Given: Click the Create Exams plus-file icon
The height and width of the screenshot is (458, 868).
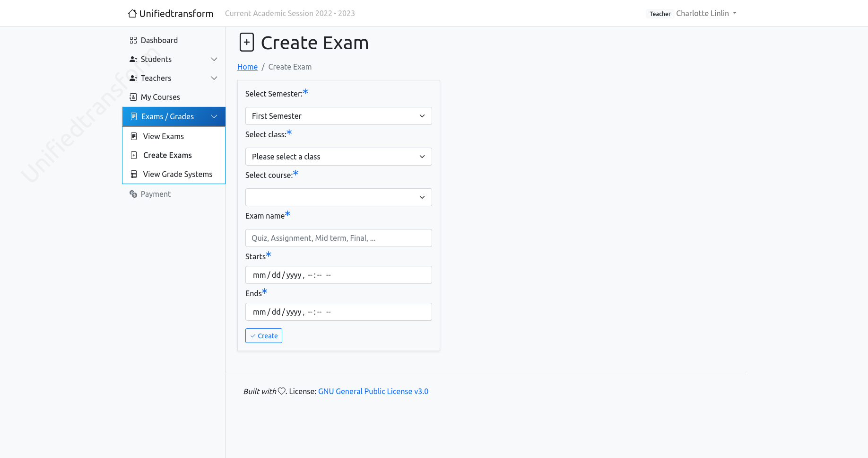Looking at the screenshot, I should [134, 155].
